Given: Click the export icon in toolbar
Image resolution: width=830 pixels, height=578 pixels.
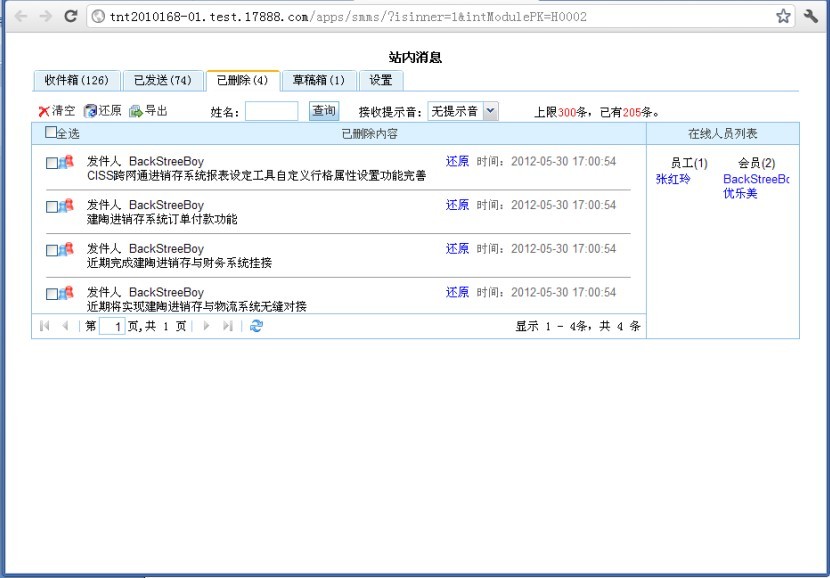Looking at the screenshot, I should coord(136,112).
